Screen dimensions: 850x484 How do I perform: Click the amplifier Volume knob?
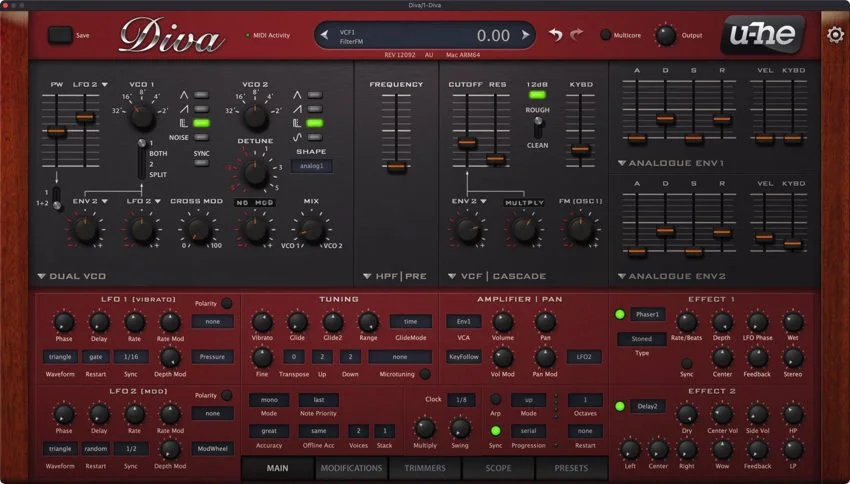tap(503, 322)
